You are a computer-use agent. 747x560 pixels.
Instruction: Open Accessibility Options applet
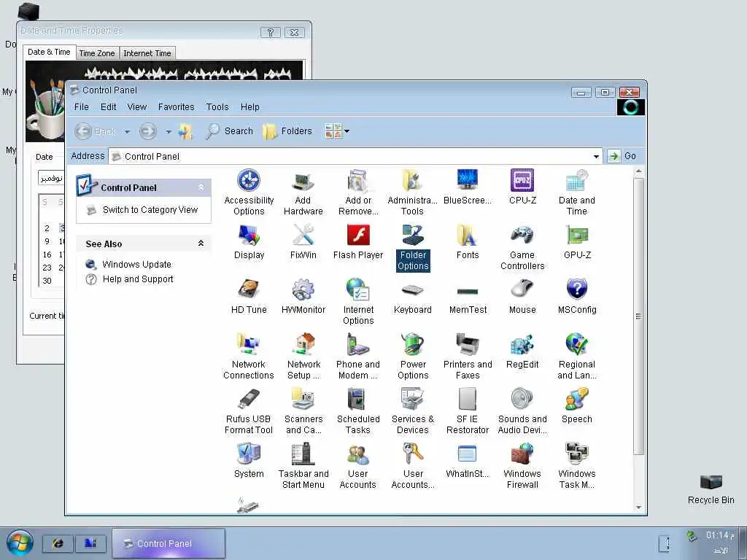click(x=249, y=192)
